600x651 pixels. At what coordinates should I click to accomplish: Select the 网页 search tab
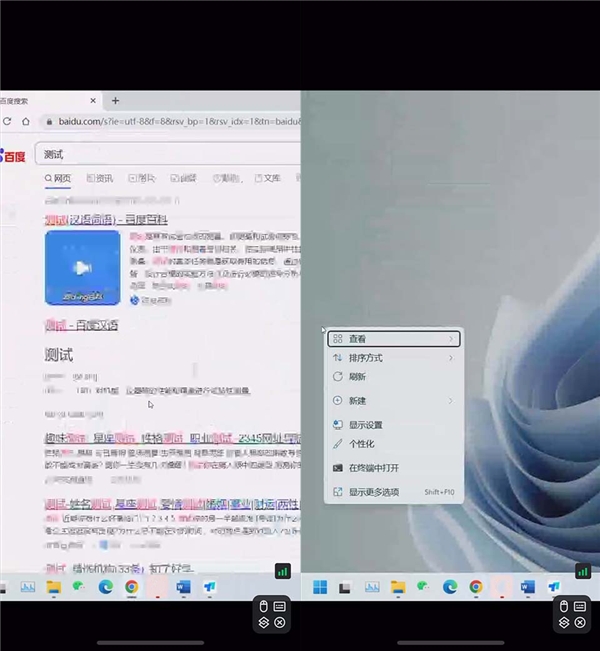click(58, 178)
